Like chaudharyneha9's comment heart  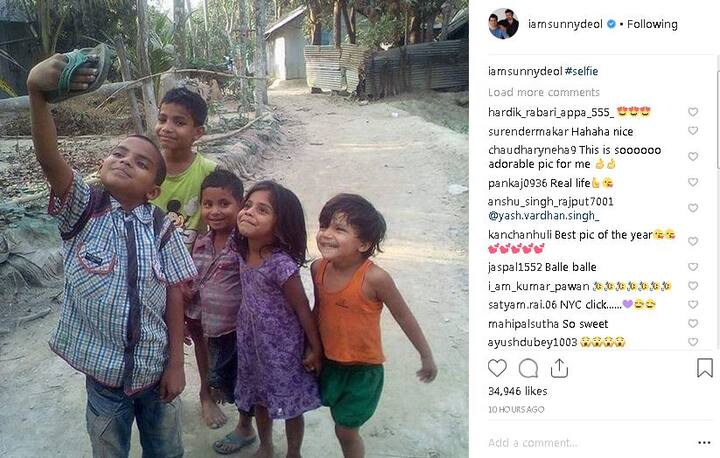click(x=693, y=157)
